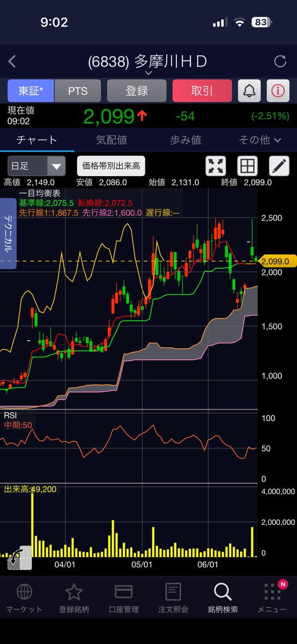Expand the chevron under stock name

[x=148, y=72]
